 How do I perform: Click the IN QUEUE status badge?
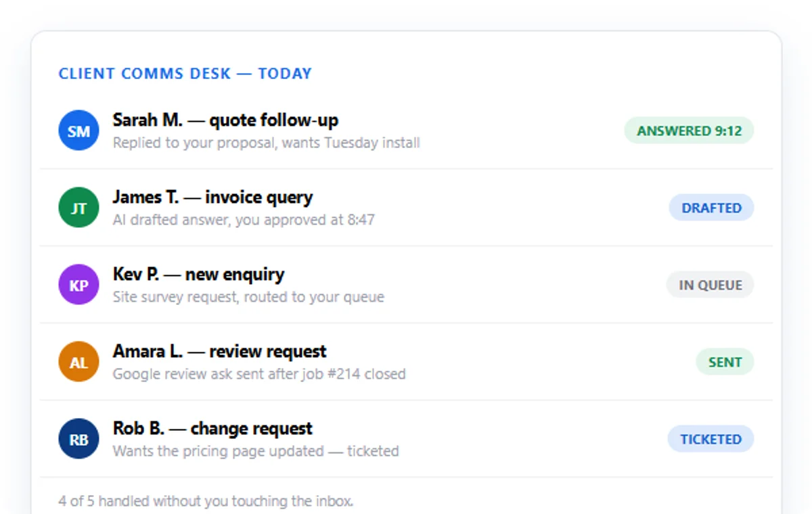click(x=710, y=285)
